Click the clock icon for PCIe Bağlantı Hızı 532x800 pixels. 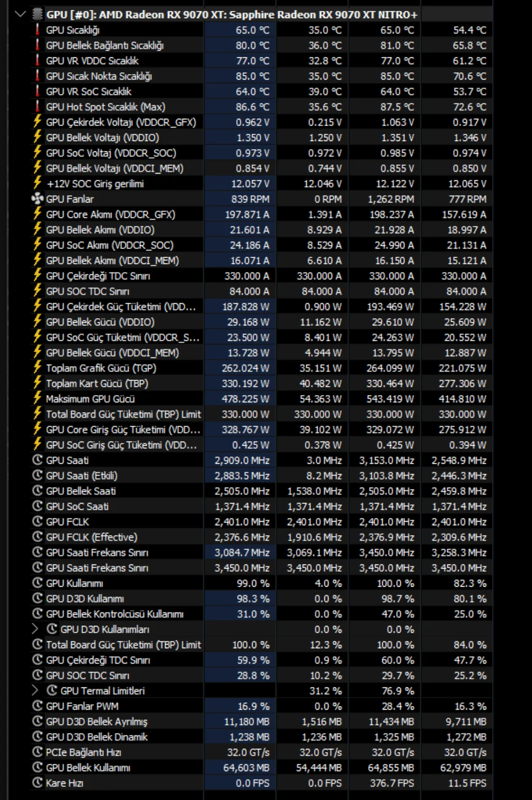[37, 752]
